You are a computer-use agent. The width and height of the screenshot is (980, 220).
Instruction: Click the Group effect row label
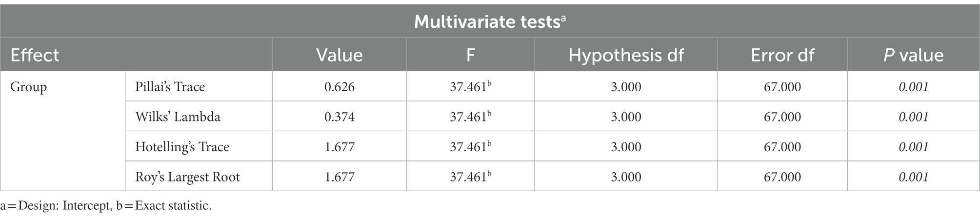pyautogui.click(x=29, y=88)
